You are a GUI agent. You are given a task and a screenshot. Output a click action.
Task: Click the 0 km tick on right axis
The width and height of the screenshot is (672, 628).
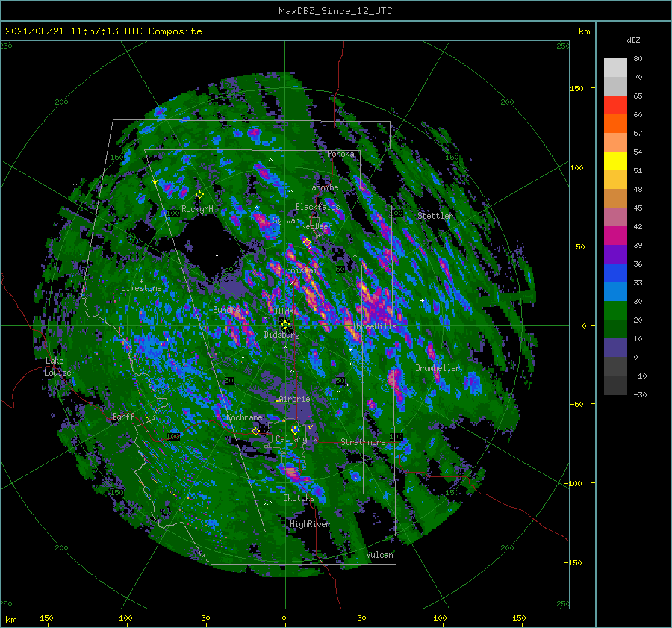pos(584,326)
